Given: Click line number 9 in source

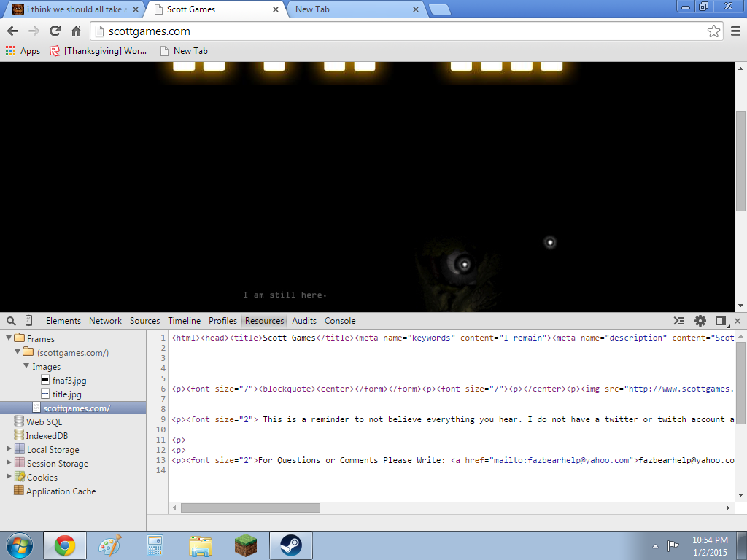Looking at the screenshot, I should coord(163,419).
